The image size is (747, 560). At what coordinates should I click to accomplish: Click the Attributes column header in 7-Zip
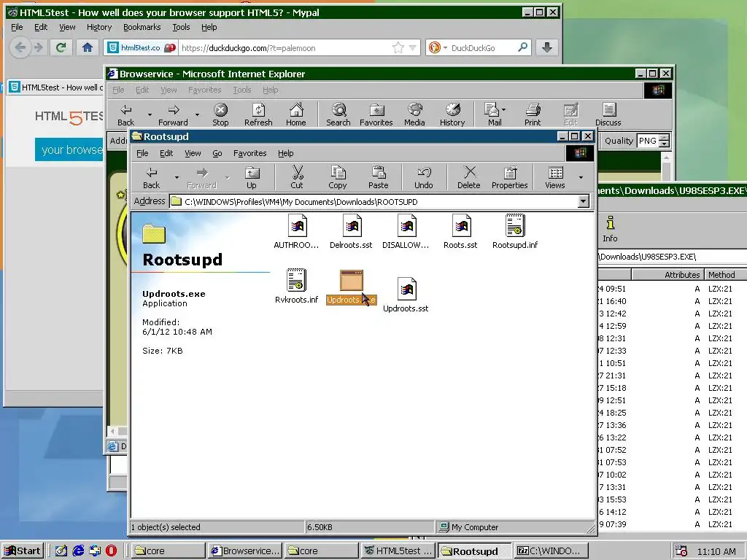(x=668, y=275)
